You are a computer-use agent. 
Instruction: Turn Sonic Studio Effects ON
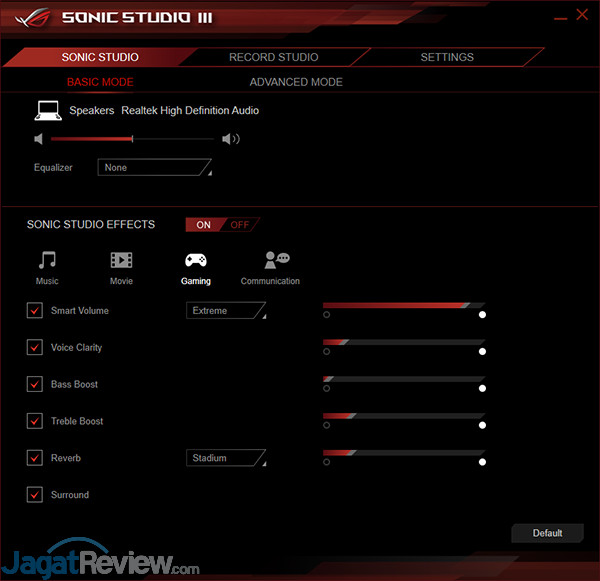coord(204,225)
